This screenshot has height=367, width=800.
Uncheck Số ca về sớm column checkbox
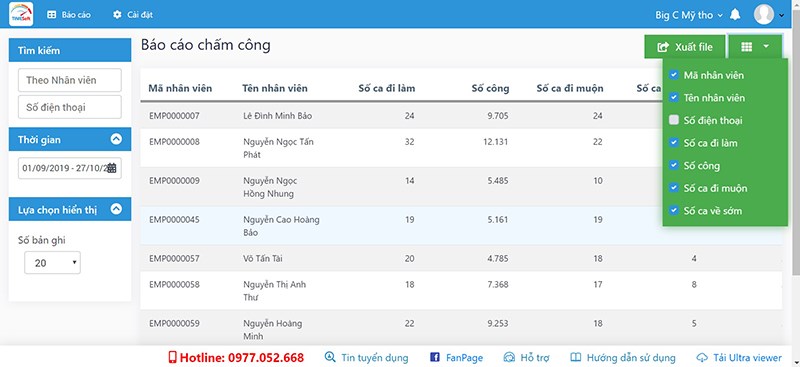673,210
